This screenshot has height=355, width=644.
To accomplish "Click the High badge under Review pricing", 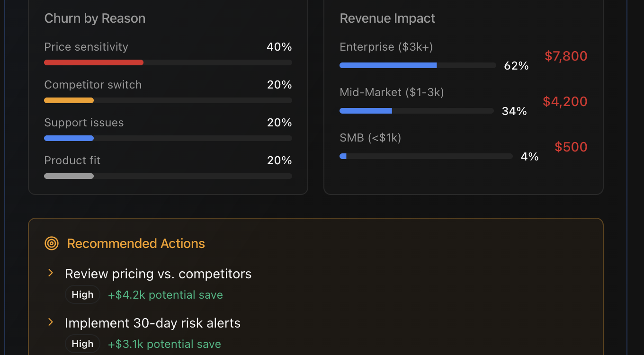I will [82, 294].
